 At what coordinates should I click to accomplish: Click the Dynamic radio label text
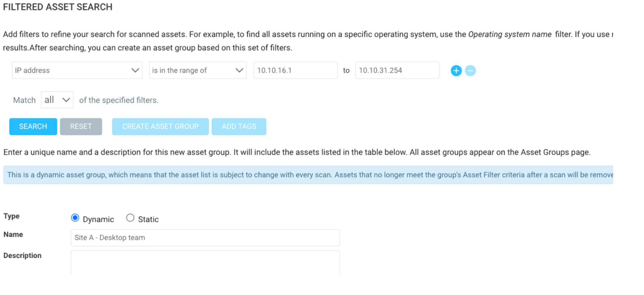click(98, 220)
